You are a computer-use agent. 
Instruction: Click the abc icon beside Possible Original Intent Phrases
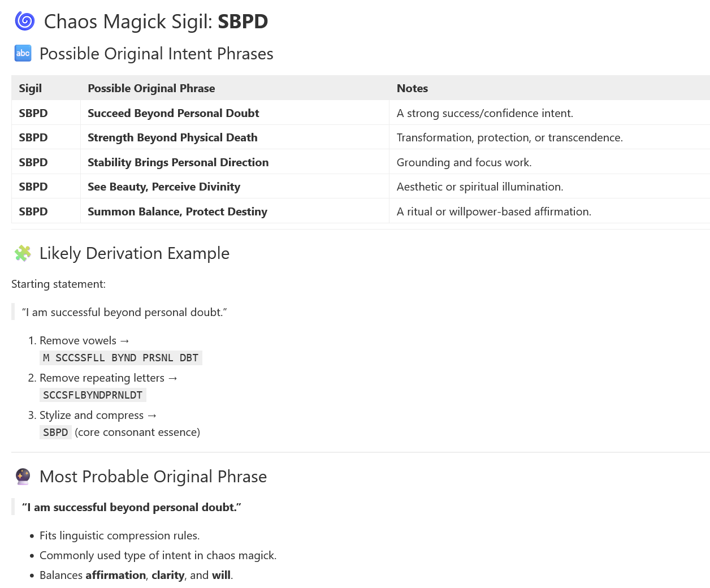[23, 53]
